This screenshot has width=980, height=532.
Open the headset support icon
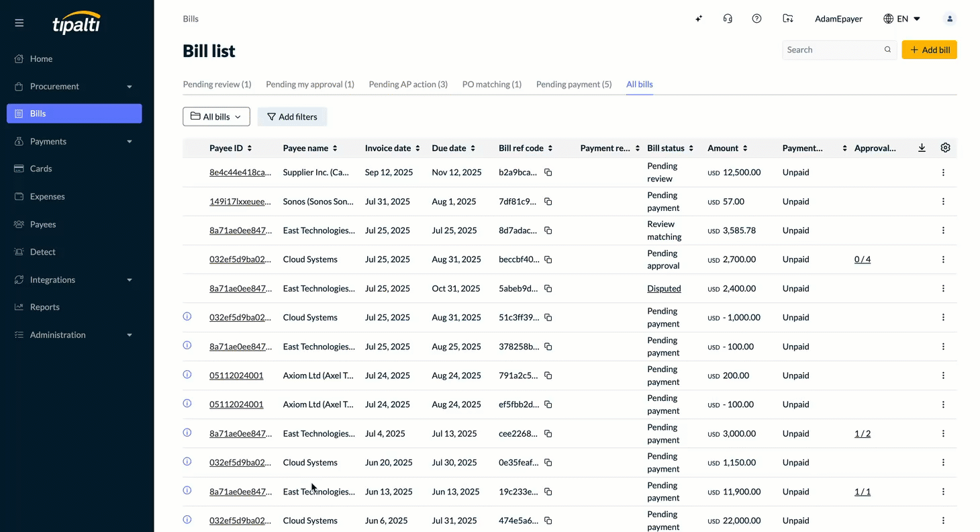point(728,19)
